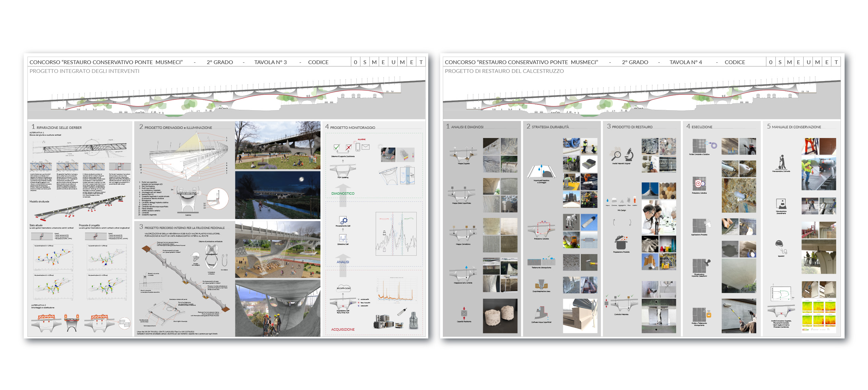Open the concrete cylinder samples photo
Viewport: 868px width, 390px height.
coord(500,316)
